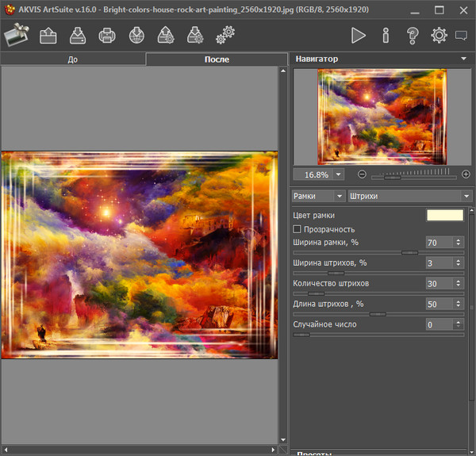Click the Количество штрихов value field 30
This screenshot has width=476, height=456.
(x=440, y=284)
